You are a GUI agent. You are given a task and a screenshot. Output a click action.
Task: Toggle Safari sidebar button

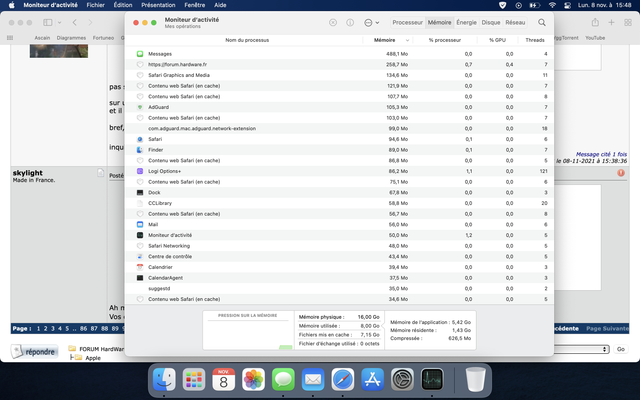48,22
